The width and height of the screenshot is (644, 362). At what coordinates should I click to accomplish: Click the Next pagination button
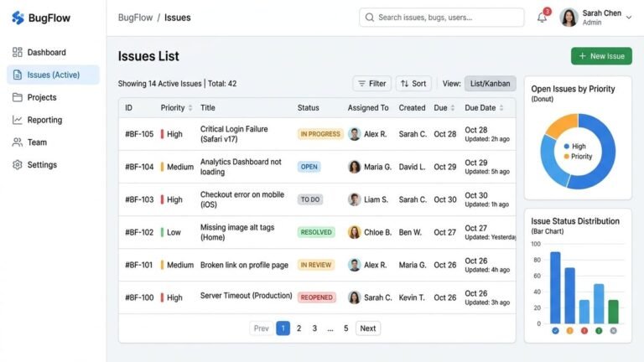pyautogui.click(x=367, y=328)
